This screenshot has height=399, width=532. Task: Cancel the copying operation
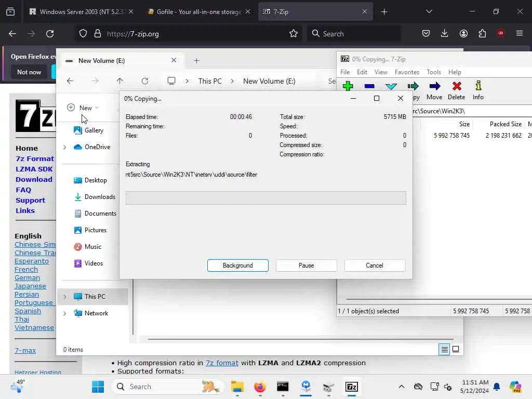(375, 265)
